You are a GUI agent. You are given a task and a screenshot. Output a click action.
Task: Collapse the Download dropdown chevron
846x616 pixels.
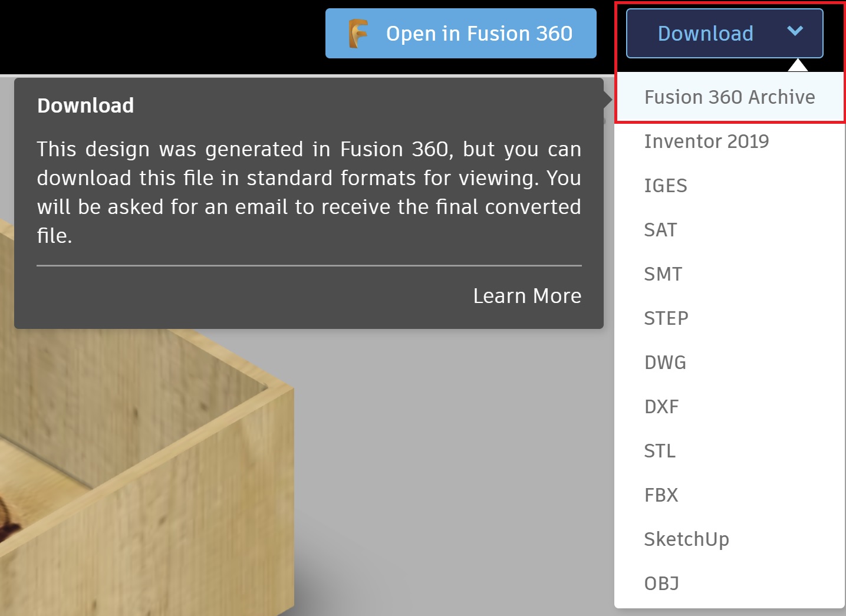pyautogui.click(x=795, y=31)
